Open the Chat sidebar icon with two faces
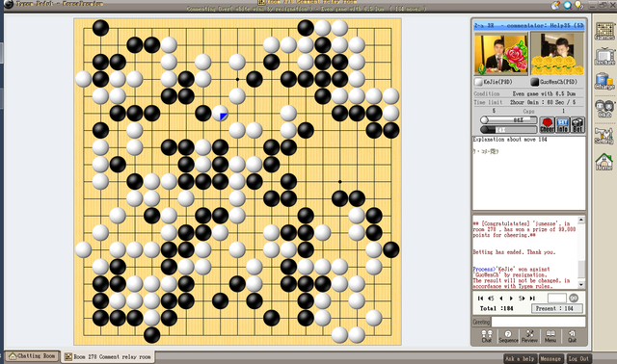This screenshot has width=617, height=364. pyautogui.click(x=604, y=109)
